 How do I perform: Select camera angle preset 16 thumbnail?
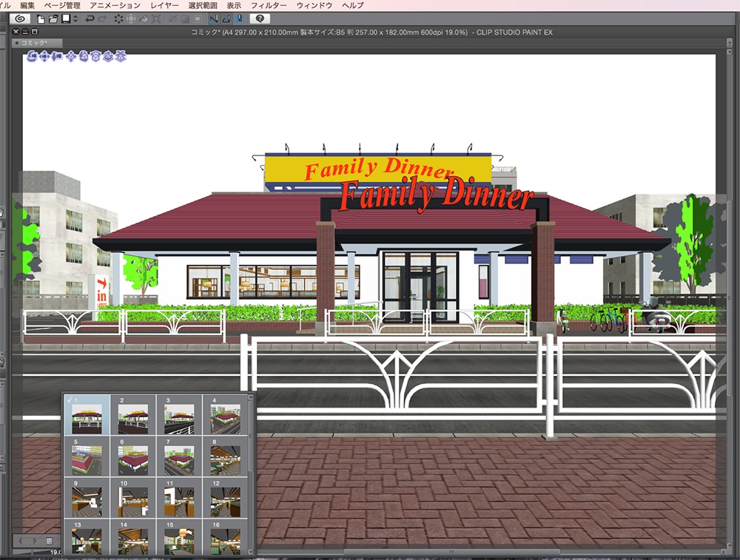[225, 537]
